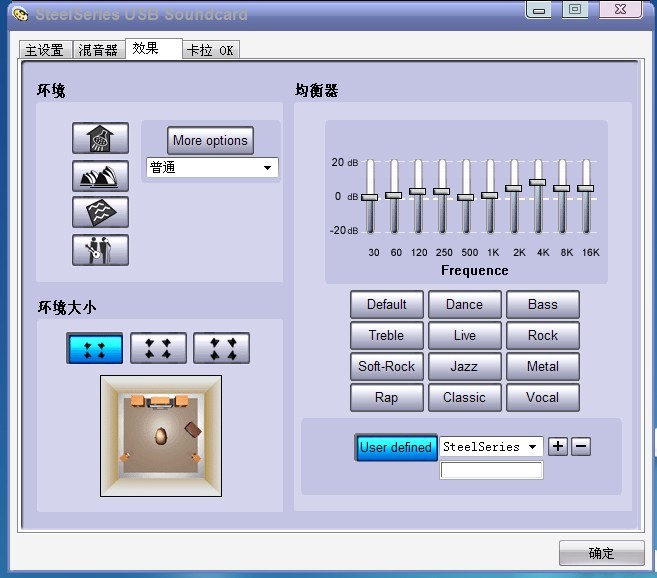
Task: Select the concert hall opera house icon
Action: (x=100, y=176)
